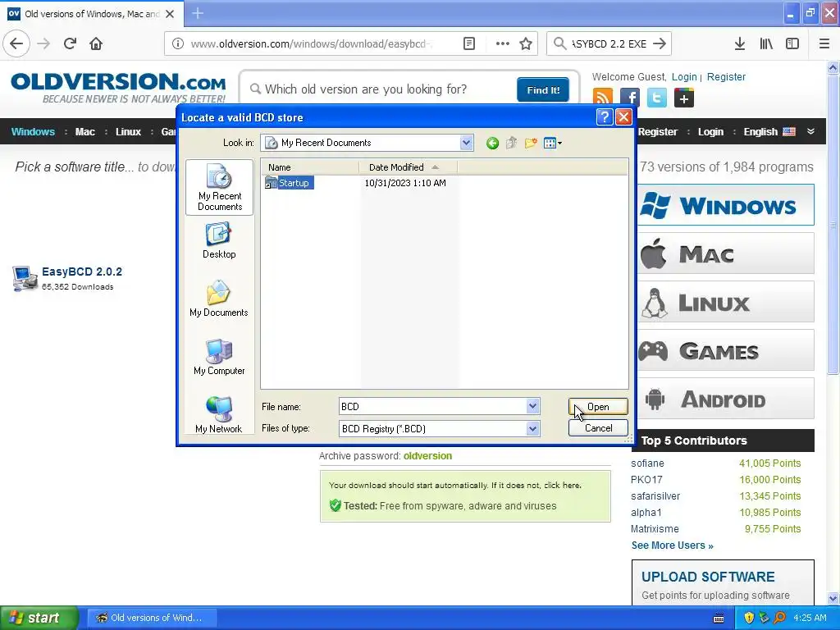Open the Firefox library icon

(x=766, y=44)
